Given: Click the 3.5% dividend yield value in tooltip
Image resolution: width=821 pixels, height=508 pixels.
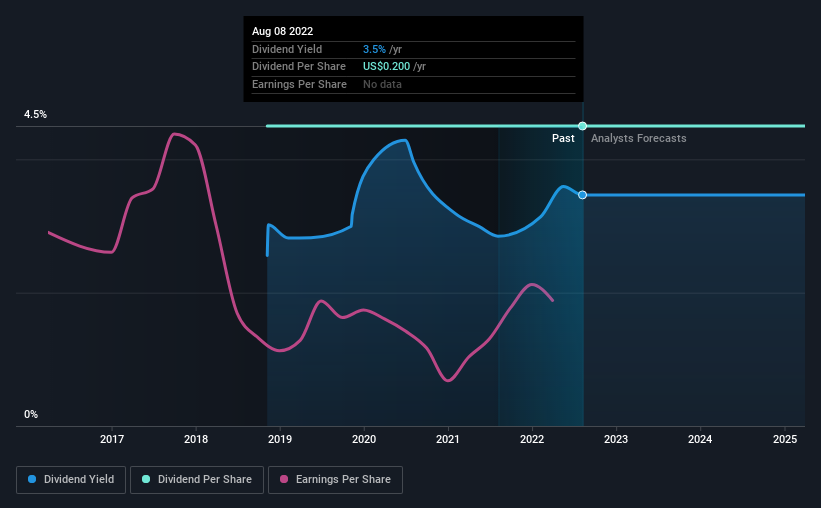Looking at the screenshot, I should coord(374,49).
